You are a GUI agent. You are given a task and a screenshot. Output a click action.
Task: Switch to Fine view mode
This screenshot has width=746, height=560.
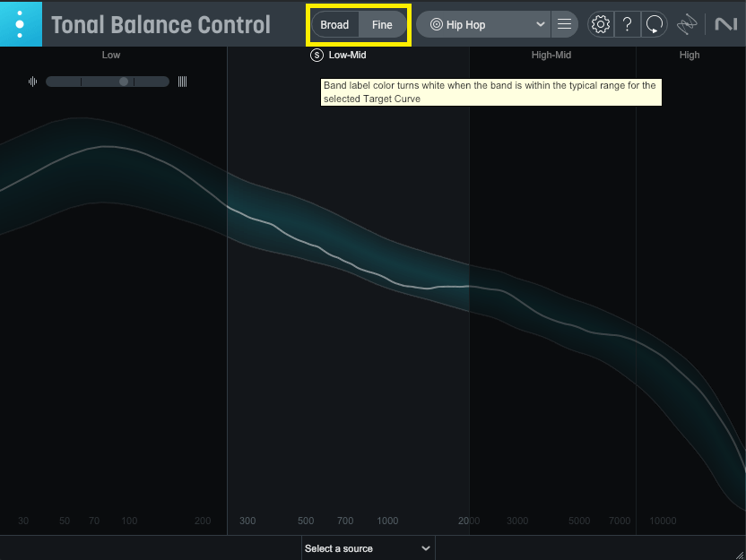click(x=382, y=25)
